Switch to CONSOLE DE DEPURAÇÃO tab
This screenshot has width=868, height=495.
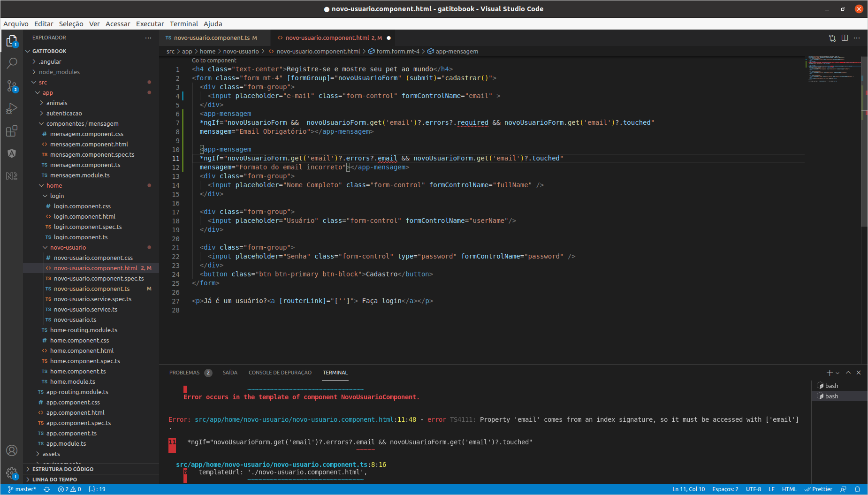[280, 373]
